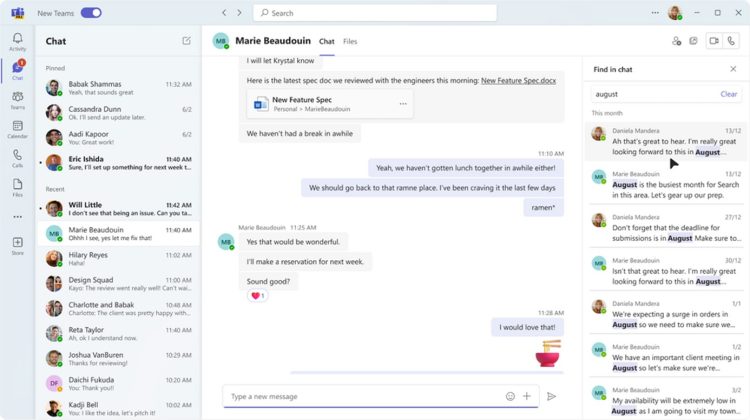Show more apps ellipsis in sidebar

[x=18, y=217]
